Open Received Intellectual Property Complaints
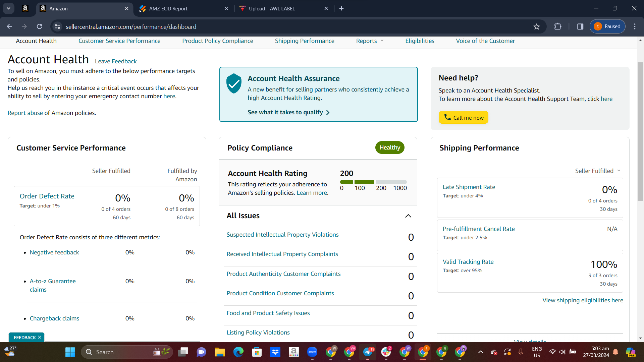Image resolution: width=644 pixels, height=362 pixels. pos(282,254)
